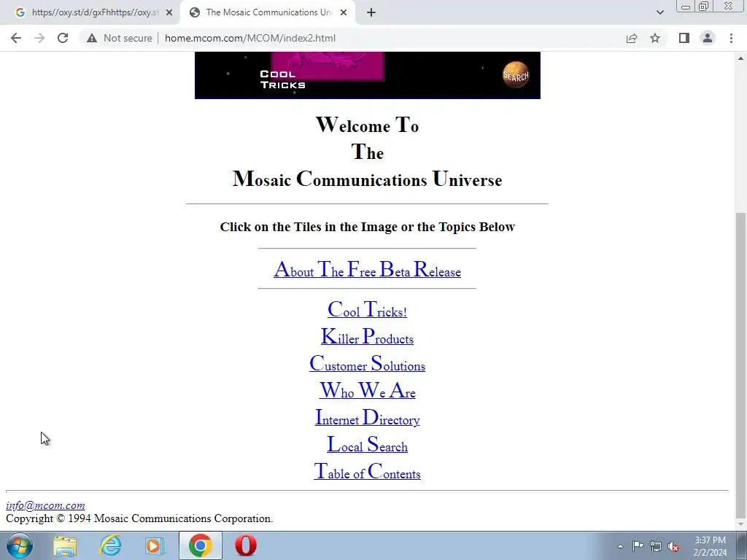
Task: Expand the tab search dropdown
Action: (659, 13)
